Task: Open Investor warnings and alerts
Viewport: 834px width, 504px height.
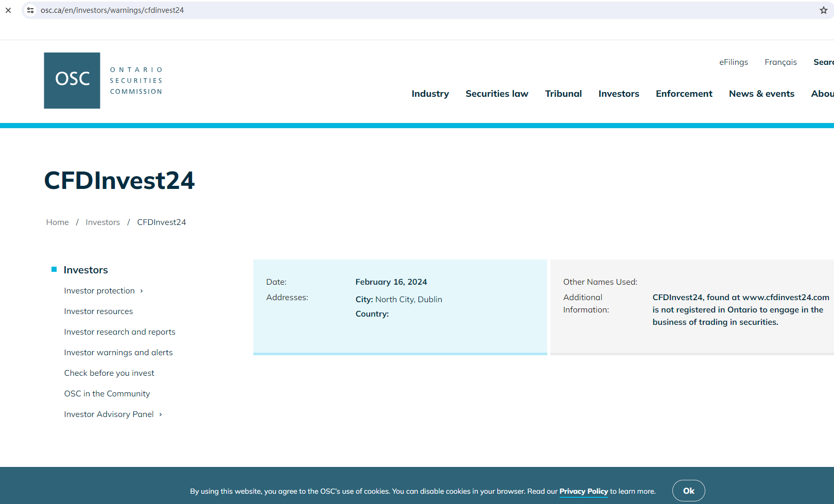Action: coord(118,353)
